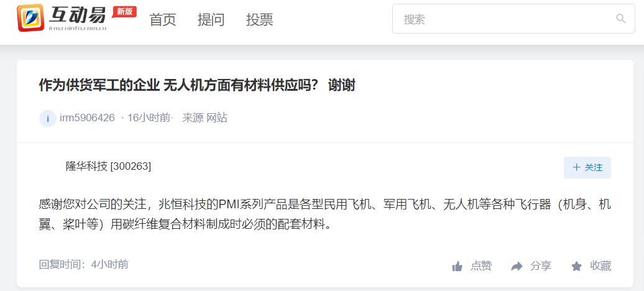Open the question title about 无人机 materials
644x291 pixels.
click(x=197, y=85)
